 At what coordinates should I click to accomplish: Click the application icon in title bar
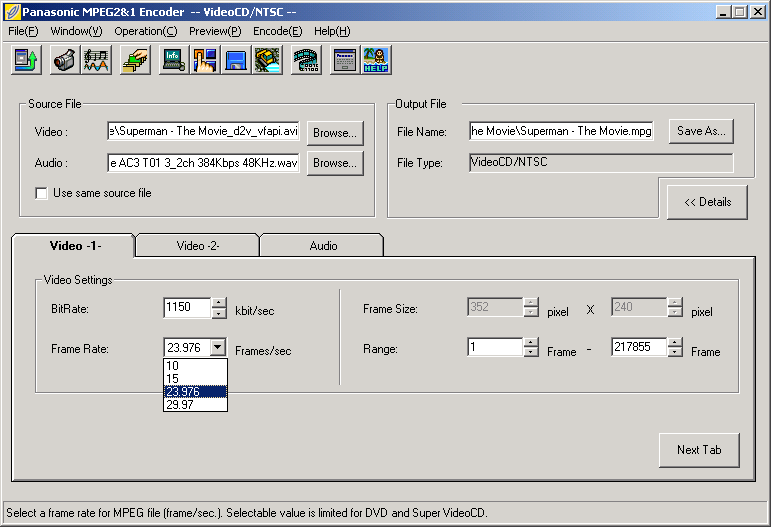pyautogui.click(x=12, y=11)
